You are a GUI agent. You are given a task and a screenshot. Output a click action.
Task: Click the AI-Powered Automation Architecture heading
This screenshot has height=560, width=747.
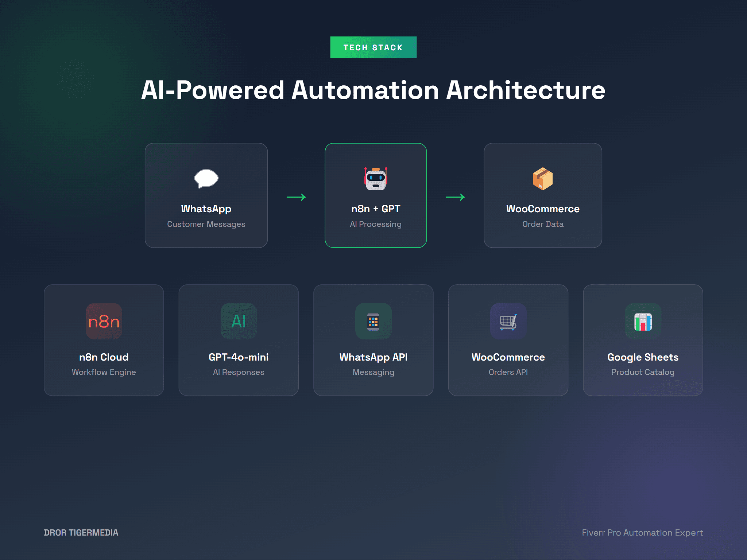coord(373,90)
